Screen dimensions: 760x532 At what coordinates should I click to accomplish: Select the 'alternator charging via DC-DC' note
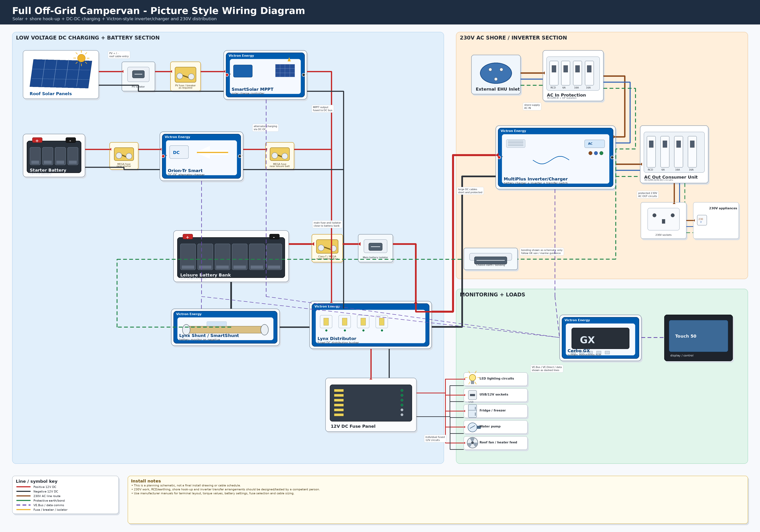point(266,128)
